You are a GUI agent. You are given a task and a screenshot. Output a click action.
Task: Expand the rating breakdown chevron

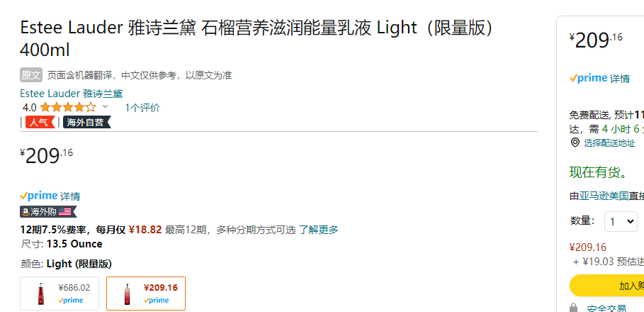(105, 107)
